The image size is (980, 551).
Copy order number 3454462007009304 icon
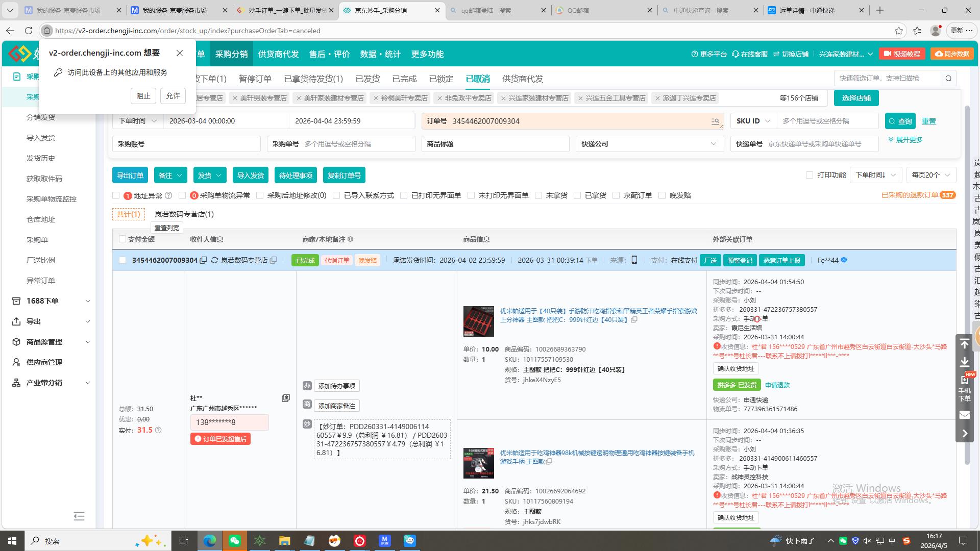point(203,260)
